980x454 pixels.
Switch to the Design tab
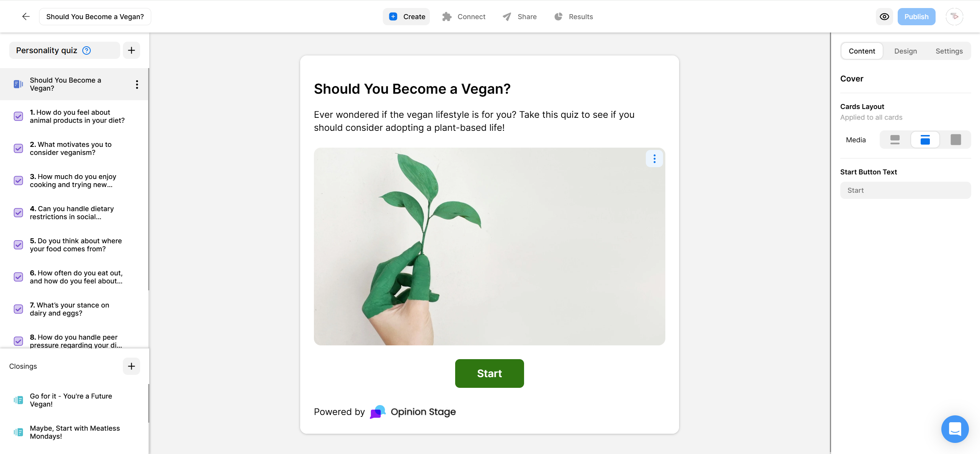(x=906, y=51)
